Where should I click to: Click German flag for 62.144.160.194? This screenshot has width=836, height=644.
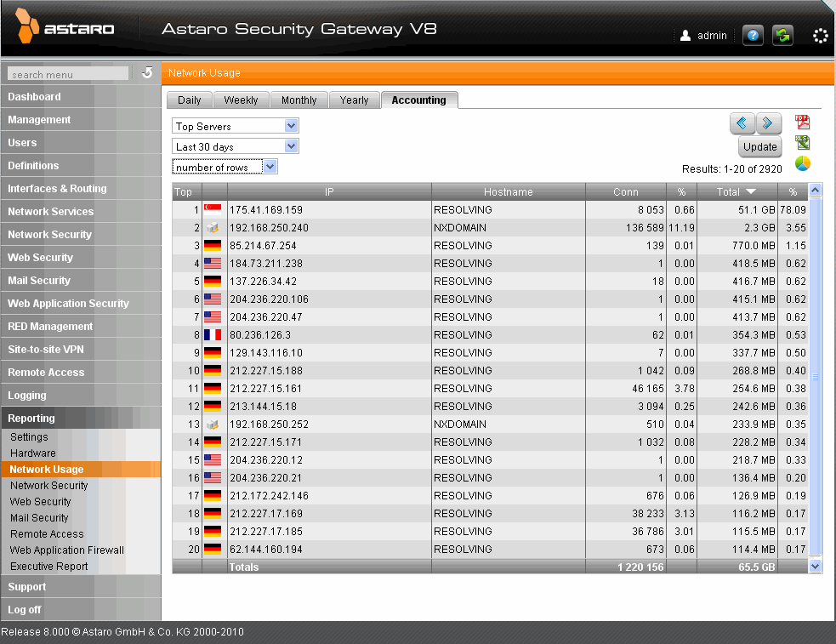tap(213, 549)
